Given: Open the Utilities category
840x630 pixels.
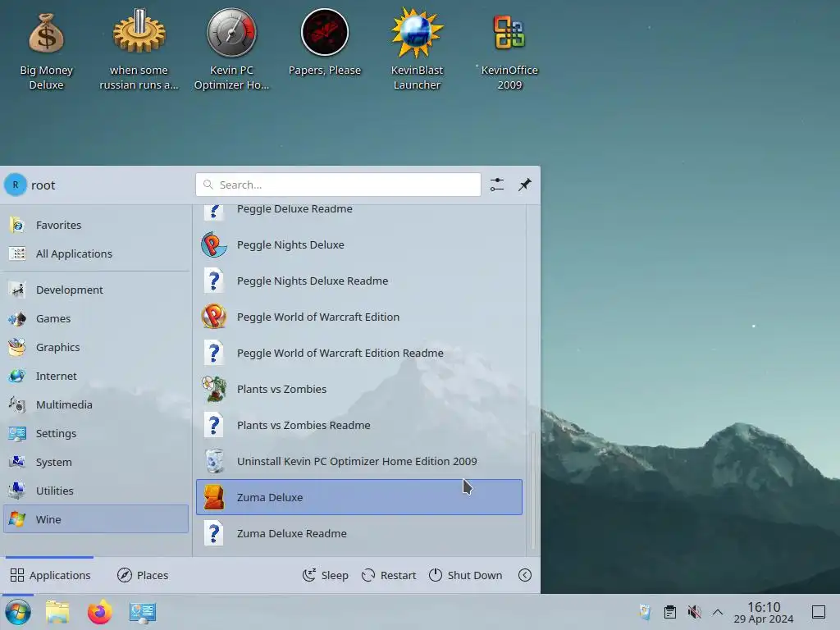Looking at the screenshot, I should coord(96,491).
